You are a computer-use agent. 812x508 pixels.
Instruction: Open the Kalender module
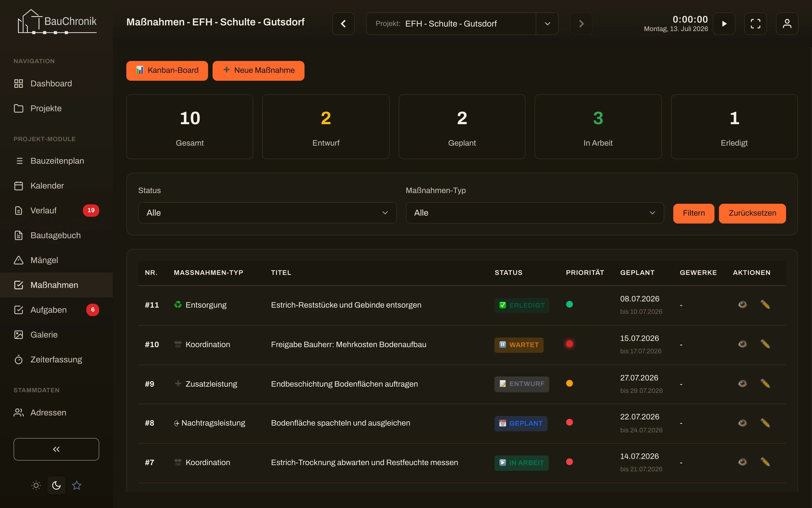56,185
